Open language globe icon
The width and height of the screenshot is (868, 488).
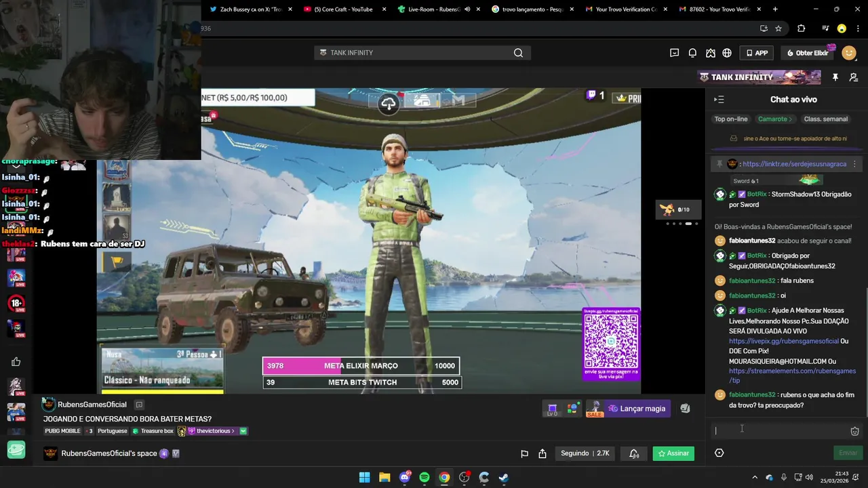pos(727,53)
